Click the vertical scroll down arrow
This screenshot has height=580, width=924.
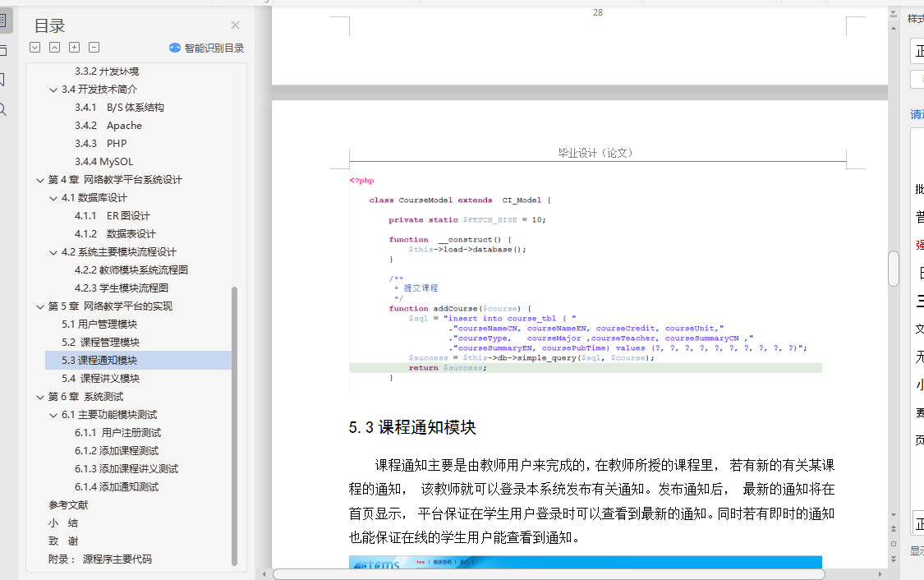point(894,514)
